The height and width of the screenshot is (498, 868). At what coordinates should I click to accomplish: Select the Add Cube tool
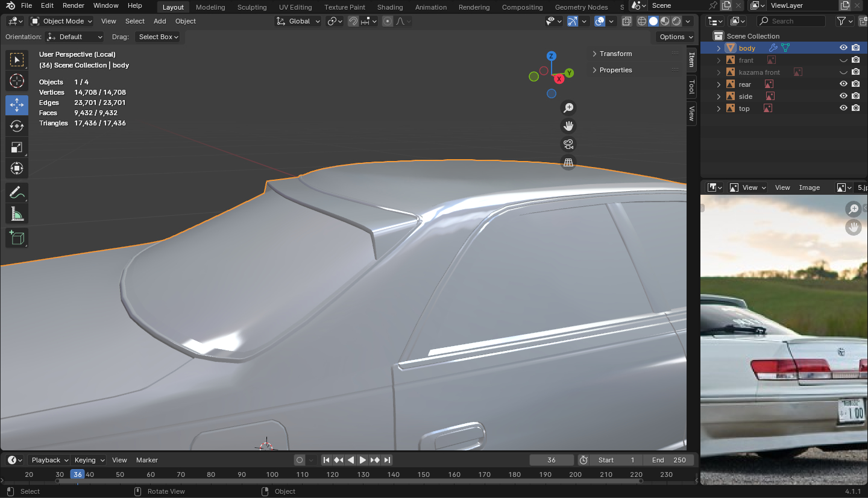point(17,238)
